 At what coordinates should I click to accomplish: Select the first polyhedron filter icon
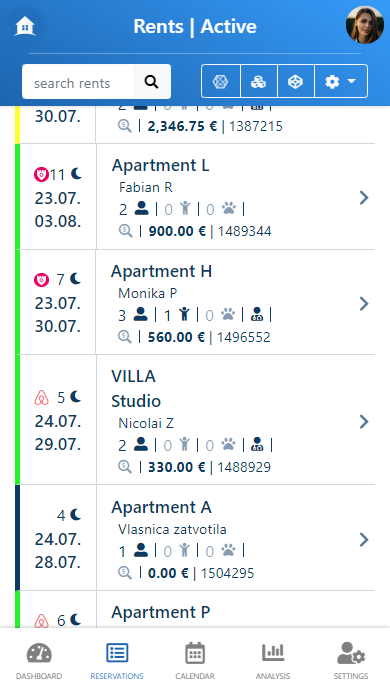221,81
